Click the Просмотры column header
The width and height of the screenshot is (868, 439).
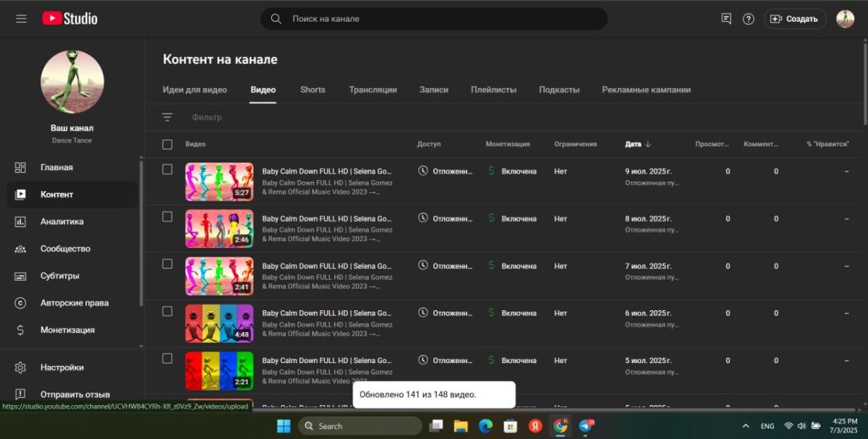tap(712, 144)
